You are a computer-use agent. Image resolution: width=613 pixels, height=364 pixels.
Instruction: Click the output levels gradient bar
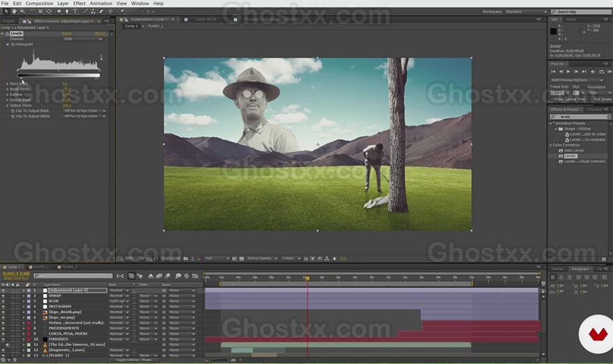[x=59, y=75]
